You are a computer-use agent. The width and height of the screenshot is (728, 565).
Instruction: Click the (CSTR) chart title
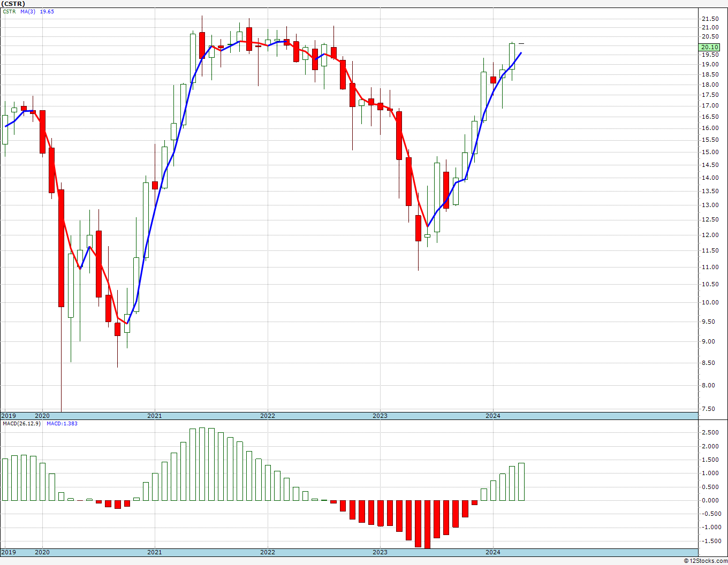13,4
